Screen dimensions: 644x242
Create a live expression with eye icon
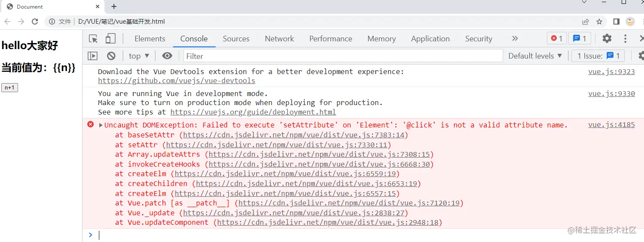pyautogui.click(x=167, y=56)
